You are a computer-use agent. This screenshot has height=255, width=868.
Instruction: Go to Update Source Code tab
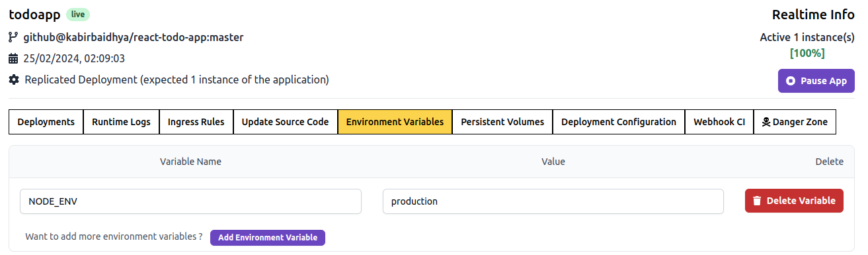(x=286, y=122)
